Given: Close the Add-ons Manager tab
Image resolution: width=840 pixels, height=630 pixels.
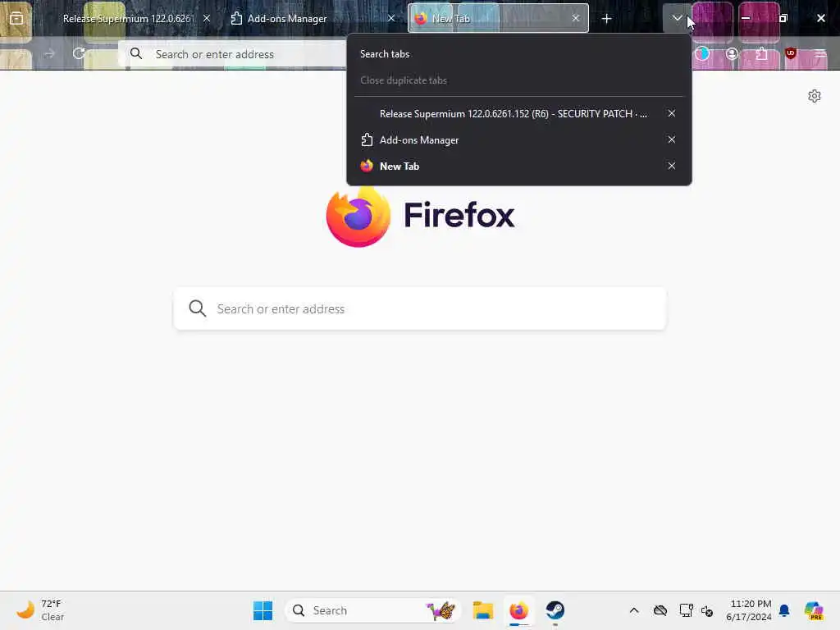Looking at the screenshot, I should [x=391, y=19].
